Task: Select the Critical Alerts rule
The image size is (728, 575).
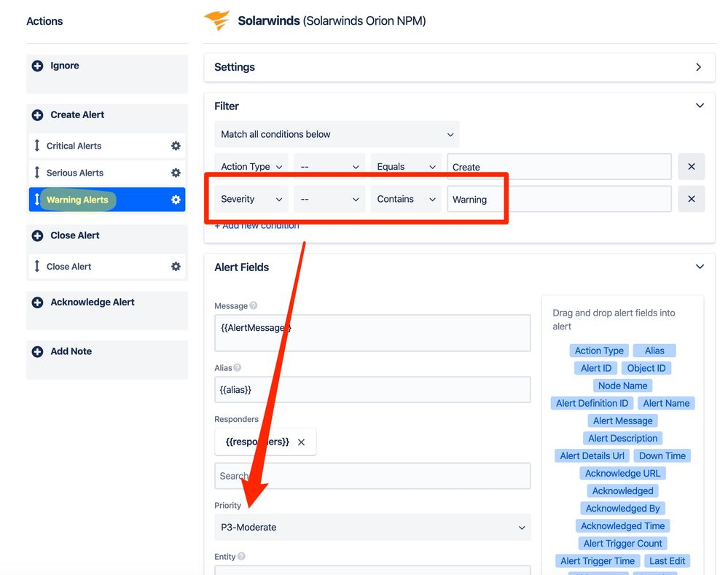Action: click(x=107, y=146)
